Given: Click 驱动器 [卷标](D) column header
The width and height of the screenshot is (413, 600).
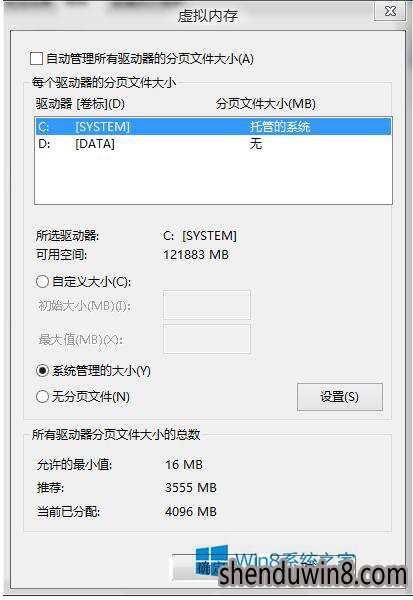Looking at the screenshot, I should [80, 104].
